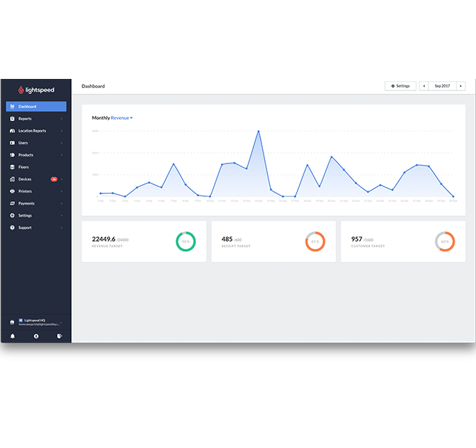
Task: Click the 22449.6 revenue value
Action: [104, 239]
